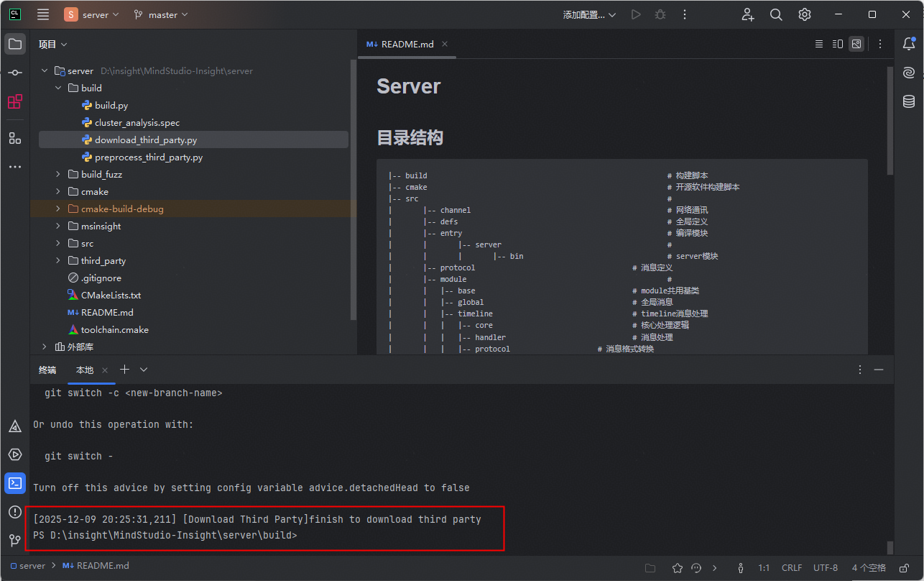Open Code With Me add-user icon
The image size is (924, 581).
pyautogui.click(x=748, y=14)
